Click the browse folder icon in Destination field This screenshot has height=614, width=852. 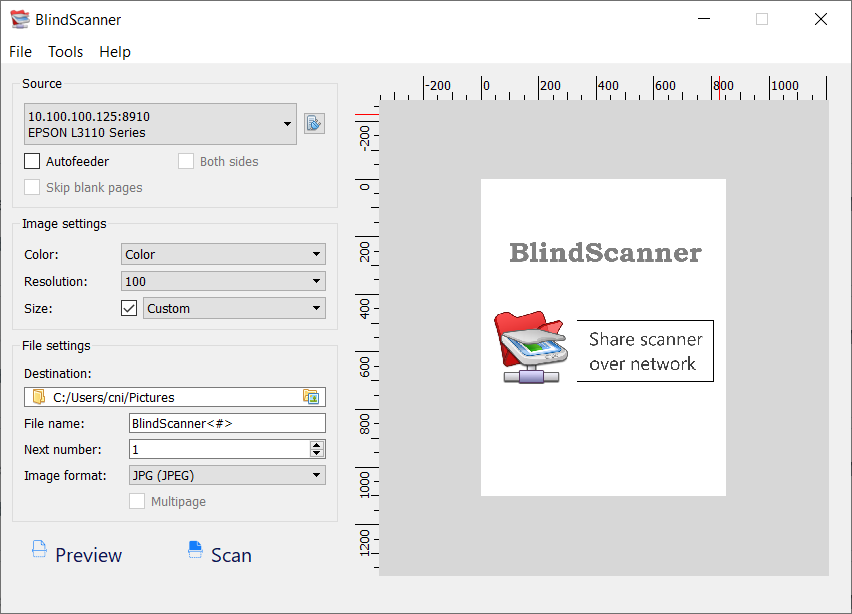[x=311, y=397]
